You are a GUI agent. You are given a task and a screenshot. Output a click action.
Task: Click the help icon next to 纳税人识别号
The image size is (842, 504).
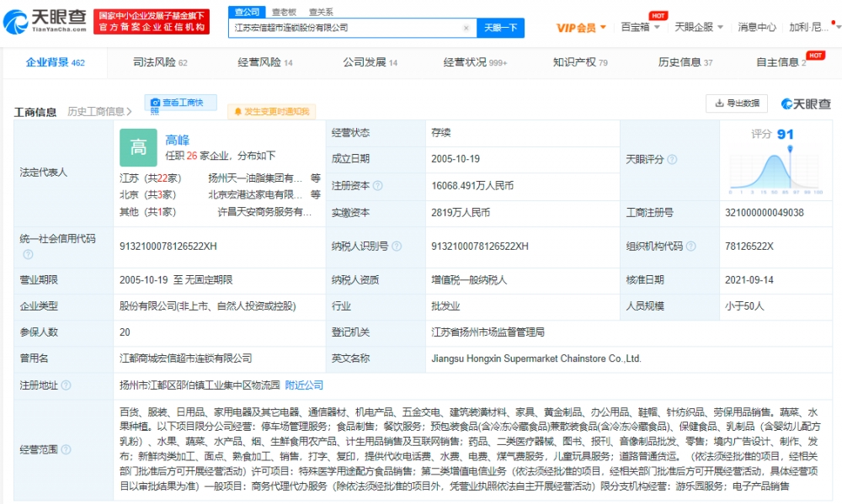pos(397,247)
